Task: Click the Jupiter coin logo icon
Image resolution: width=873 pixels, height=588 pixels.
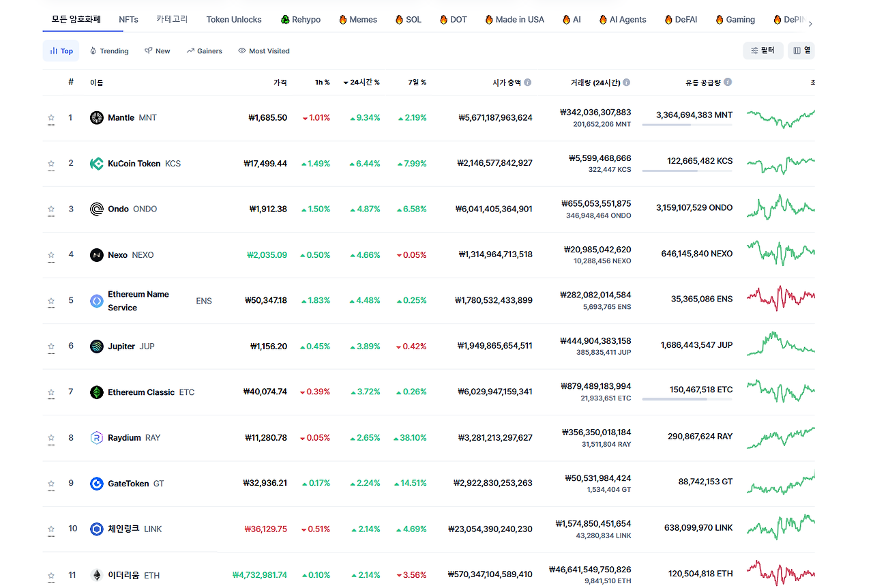Action: [97, 347]
